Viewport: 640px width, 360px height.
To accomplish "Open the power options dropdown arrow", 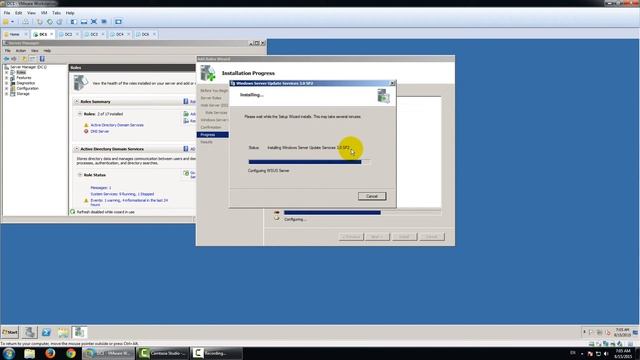I will pyautogui.click(x=12, y=22).
